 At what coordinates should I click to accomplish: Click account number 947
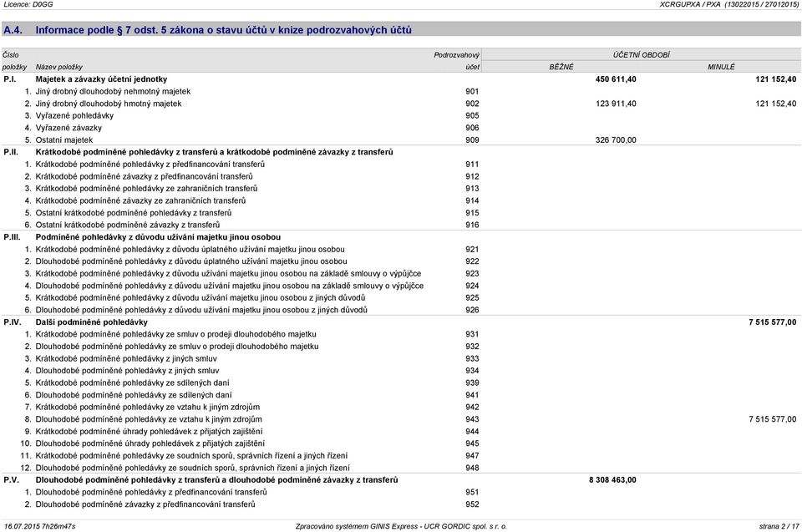tap(472, 456)
